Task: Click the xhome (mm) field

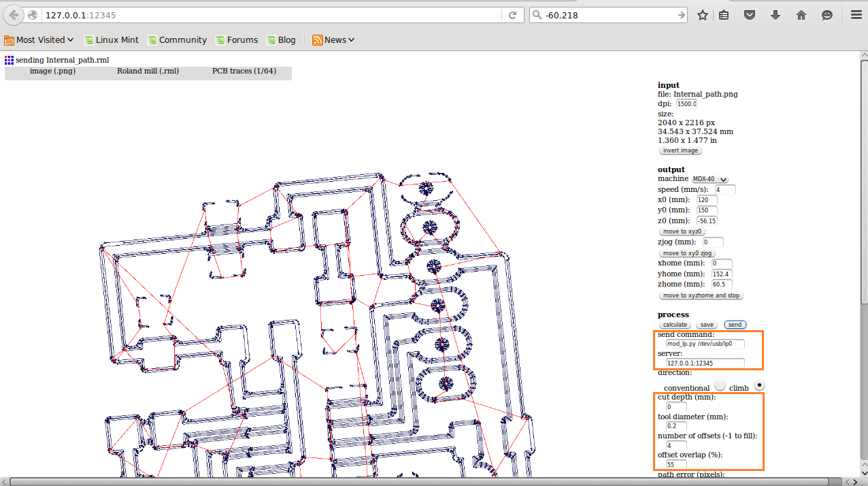Action: pos(722,263)
